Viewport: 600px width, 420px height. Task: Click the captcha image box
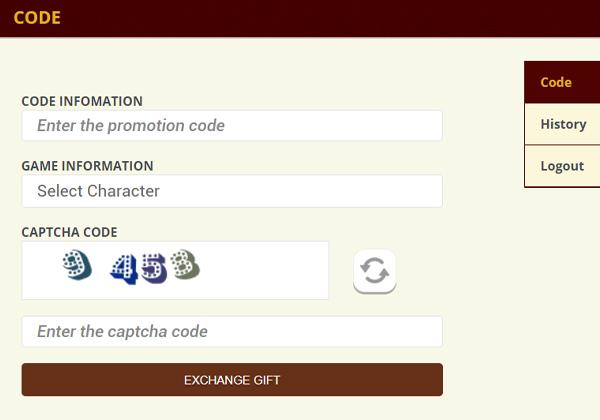pos(175,270)
